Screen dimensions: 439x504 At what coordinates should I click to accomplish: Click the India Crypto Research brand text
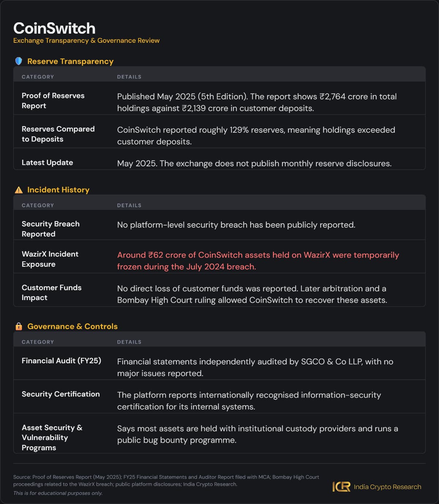click(387, 487)
